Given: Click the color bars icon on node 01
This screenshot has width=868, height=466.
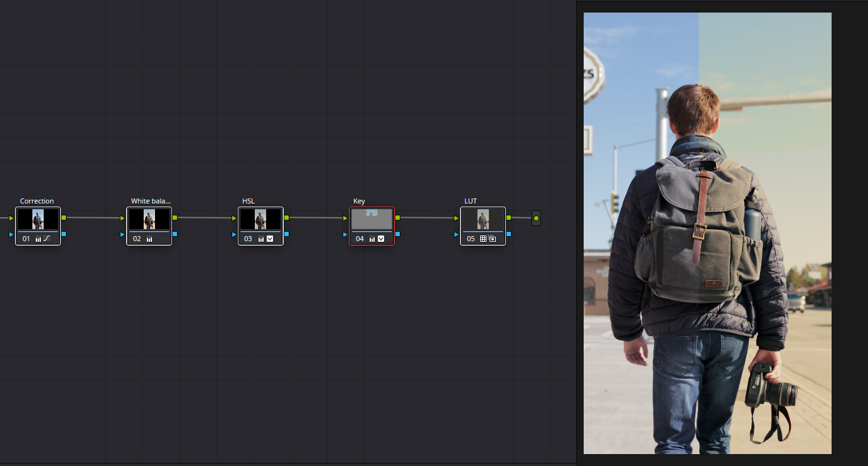Looking at the screenshot, I should pos(38,239).
